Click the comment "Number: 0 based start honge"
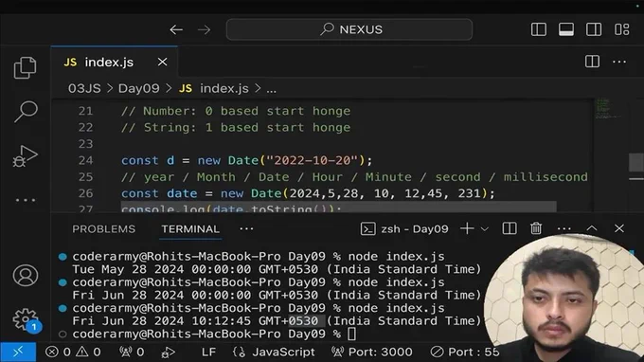 (236, 111)
